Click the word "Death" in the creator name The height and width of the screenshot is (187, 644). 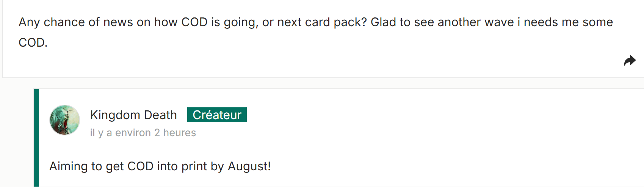coord(160,115)
